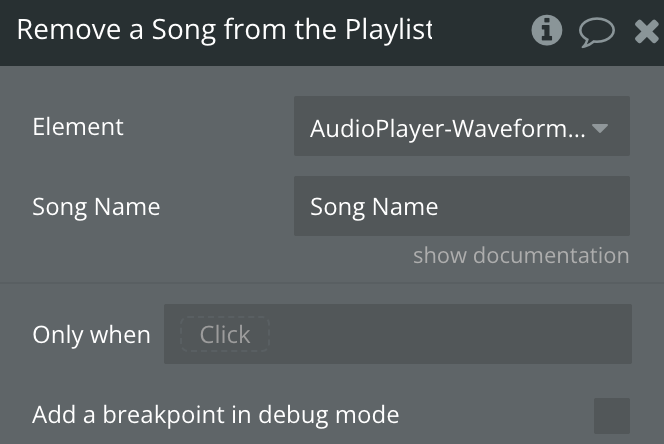Image resolution: width=664 pixels, height=444 pixels.
Task: Click the Remove a Song from the Playlist title
Action: coord(224,30)
